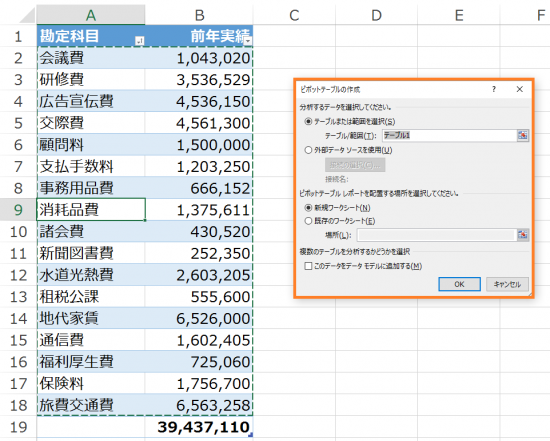Click the キャンセル button
Image resolution: width=550 pixels, height=441 pixels.
[507, 284]
